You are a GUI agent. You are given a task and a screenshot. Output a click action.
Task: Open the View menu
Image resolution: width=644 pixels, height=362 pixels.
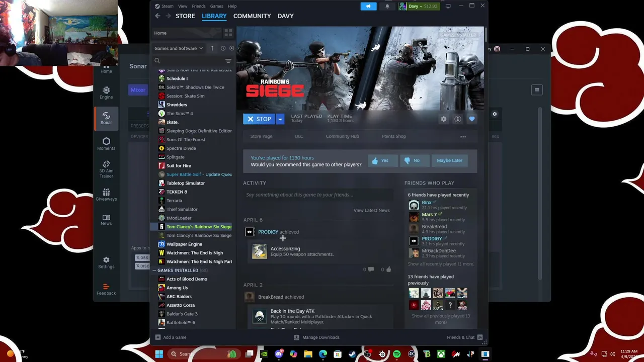point(183,6)
